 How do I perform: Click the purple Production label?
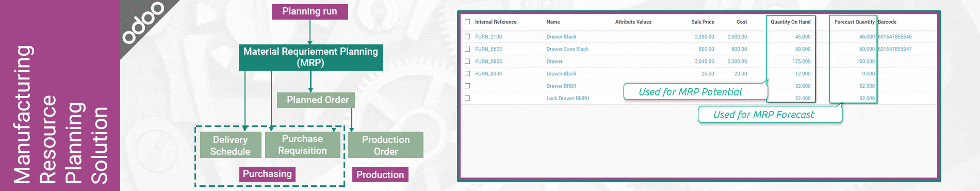[380, 174]
